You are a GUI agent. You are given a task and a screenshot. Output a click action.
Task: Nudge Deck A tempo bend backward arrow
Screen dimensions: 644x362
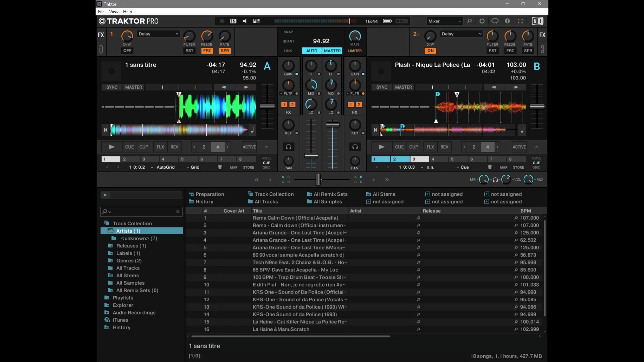tap(224, 87)
